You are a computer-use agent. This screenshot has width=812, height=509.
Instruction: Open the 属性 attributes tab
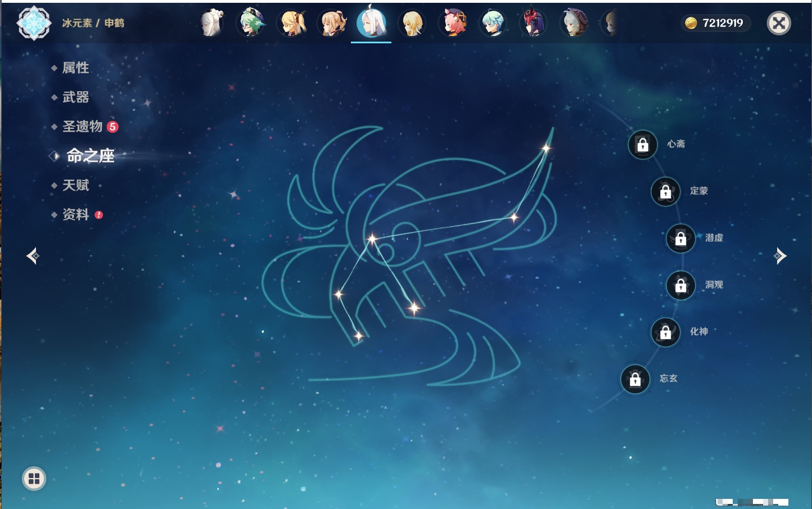pos(75,68)
